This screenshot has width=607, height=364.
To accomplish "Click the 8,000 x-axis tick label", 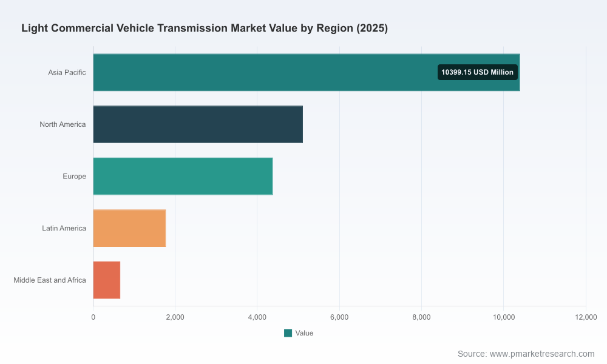I will [421, 317].
